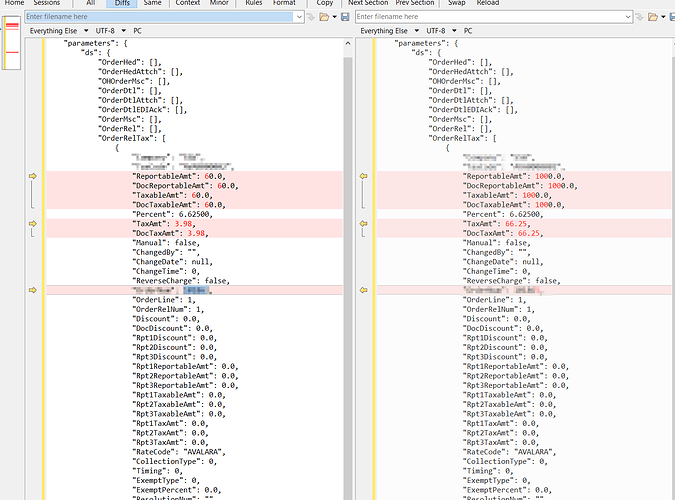Copy right blurred line to left arrow
Screen dimensions: 675x500
[364, 290]
